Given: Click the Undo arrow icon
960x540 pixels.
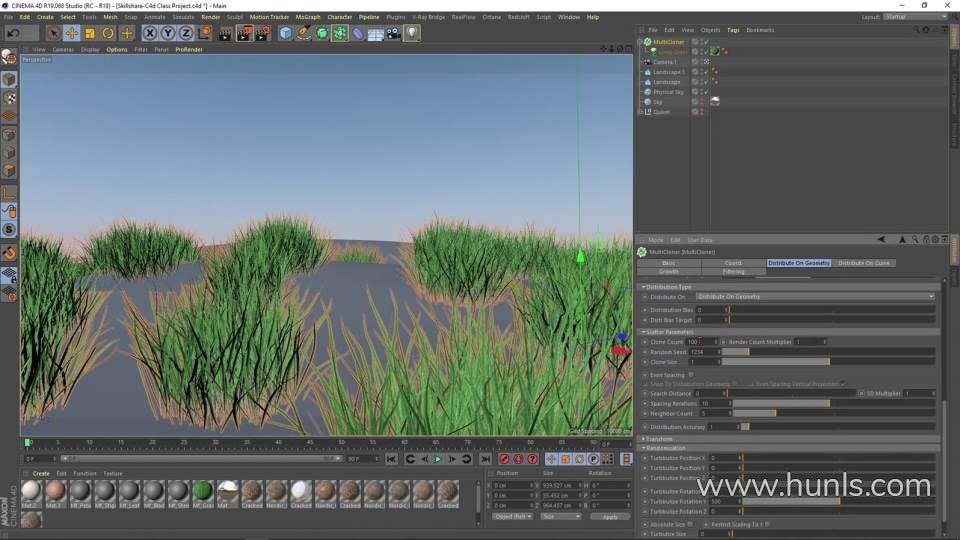Looking at the screenshot, I should click(13, 33).
